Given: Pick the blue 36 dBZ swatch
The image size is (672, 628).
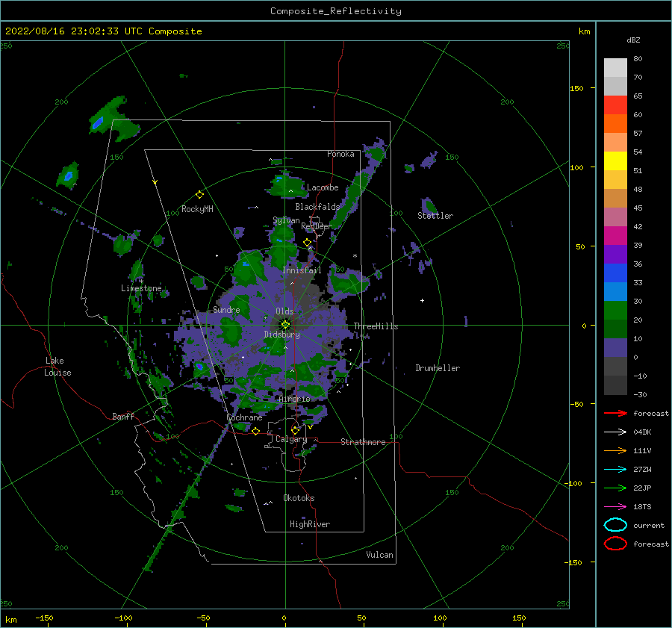Looking at the screenshot, I should pyautogui.click(x=615, y=273).
